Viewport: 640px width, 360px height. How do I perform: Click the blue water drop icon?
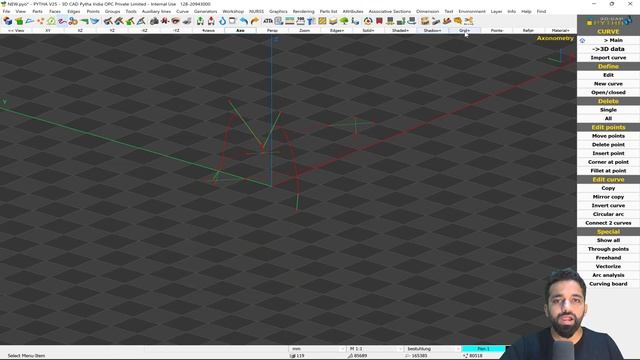click(x=222, y=21)
